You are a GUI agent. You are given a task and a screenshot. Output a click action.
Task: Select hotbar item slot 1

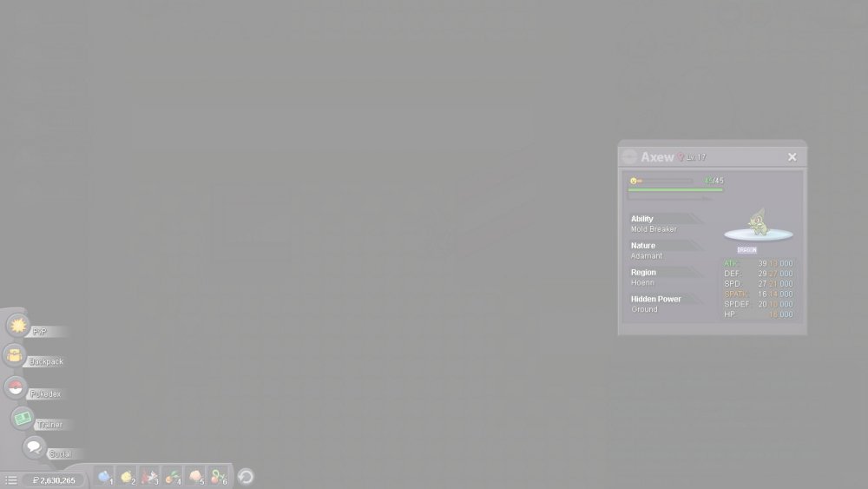(104, 477)
